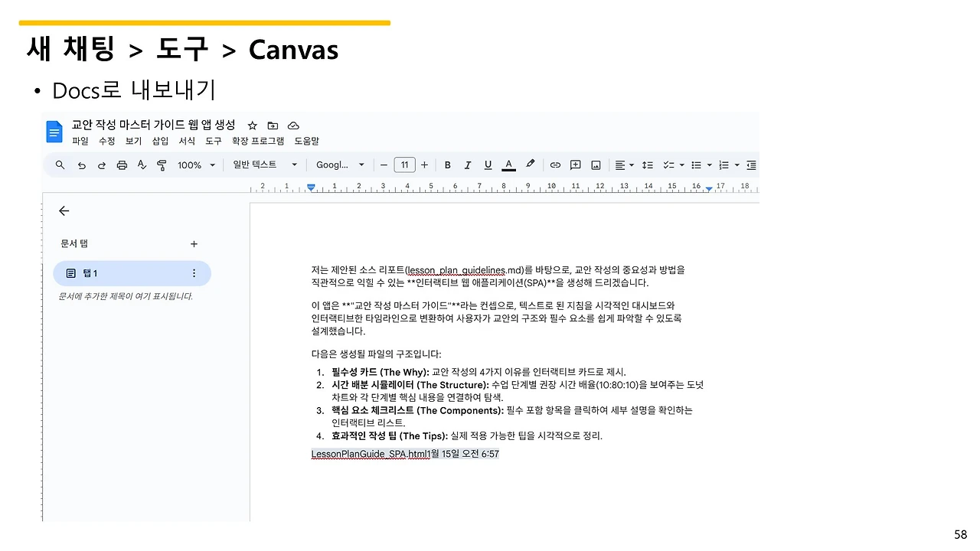The height and width of the screenshot is (551, 980).
Task: Click the LessonPlanGuide_SPA.html filename line
Action: coord(405,454)
